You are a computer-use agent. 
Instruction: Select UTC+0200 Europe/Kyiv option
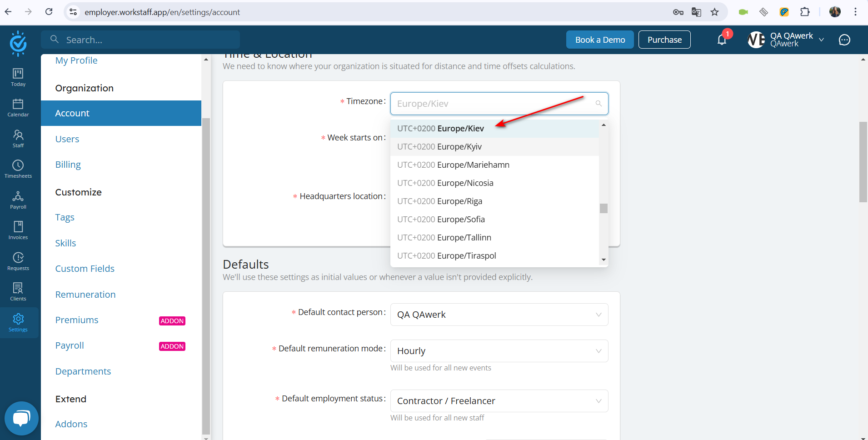point(494,147)
